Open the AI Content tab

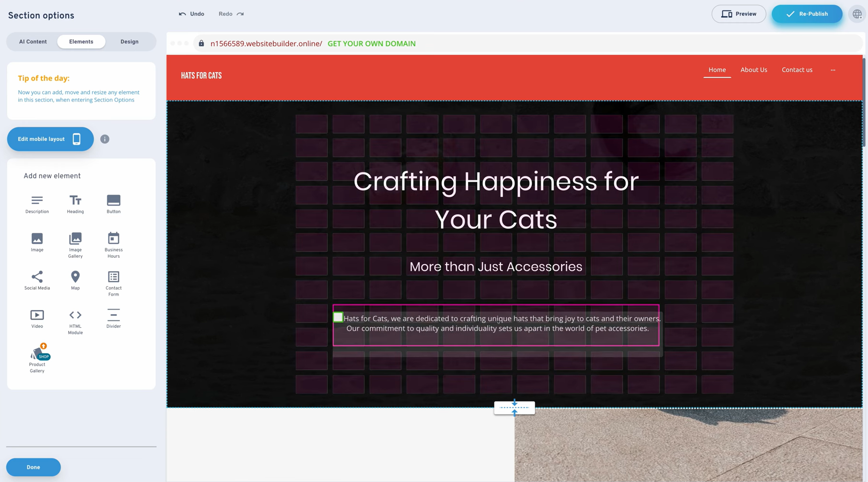click(33, 41)
